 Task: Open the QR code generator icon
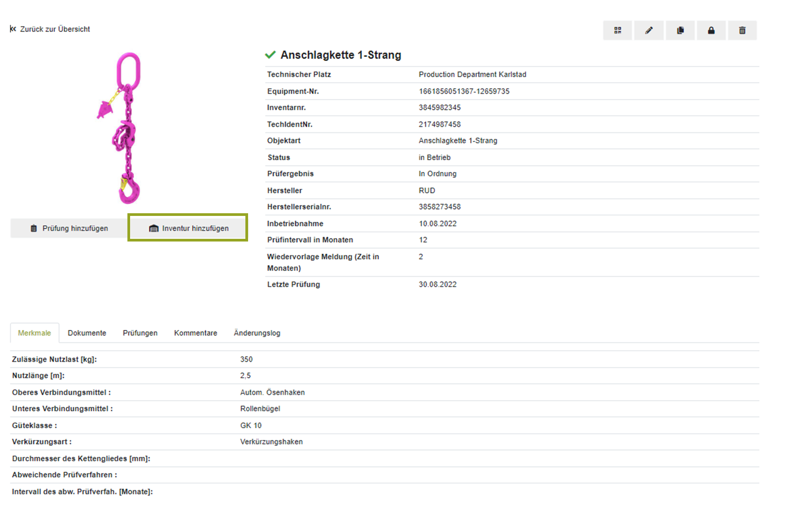(x=617, y=31)
